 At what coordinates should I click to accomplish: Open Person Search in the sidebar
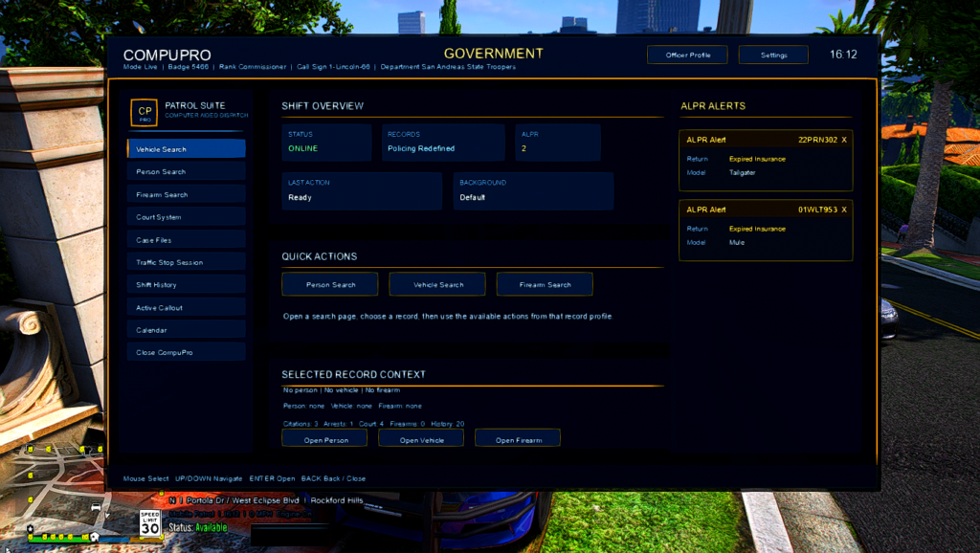(x=187, y=172)
